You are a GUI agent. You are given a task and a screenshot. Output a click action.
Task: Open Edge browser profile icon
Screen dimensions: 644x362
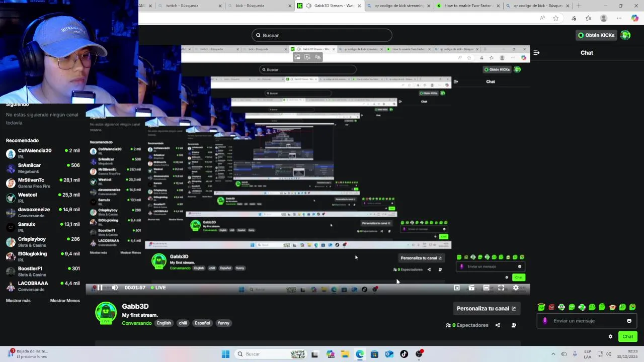coord(604,18)
